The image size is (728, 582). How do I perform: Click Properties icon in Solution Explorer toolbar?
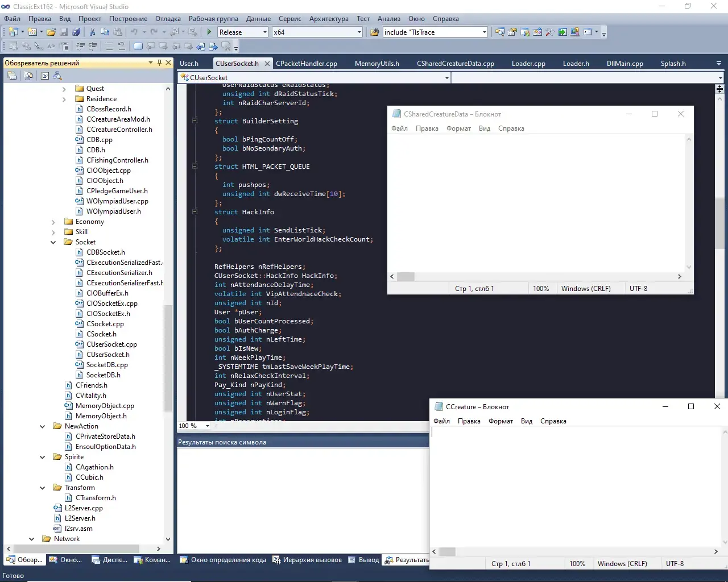click(12, 76)
